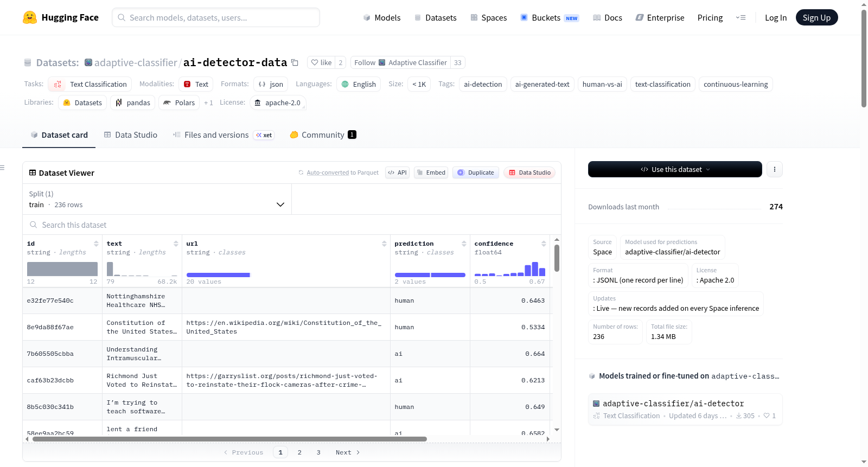868x467 pixels.
Task: Copy the dataset name ai-detector-data
Action: click(x=295, y=62)
